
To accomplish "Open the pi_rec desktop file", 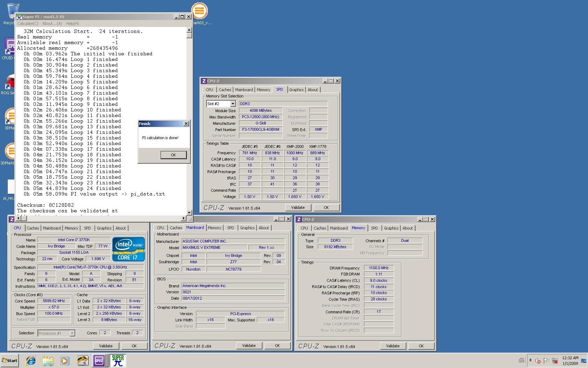I will tap(10, 189).
